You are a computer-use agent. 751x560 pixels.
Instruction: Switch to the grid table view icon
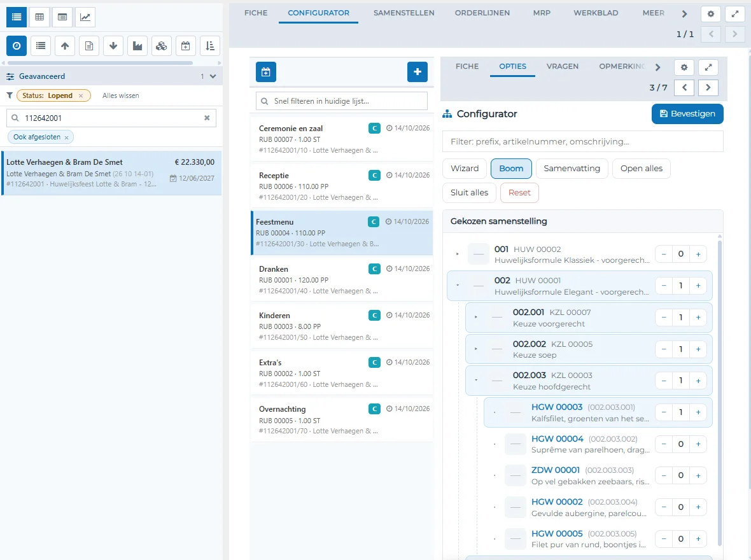(x=39, y=17)
